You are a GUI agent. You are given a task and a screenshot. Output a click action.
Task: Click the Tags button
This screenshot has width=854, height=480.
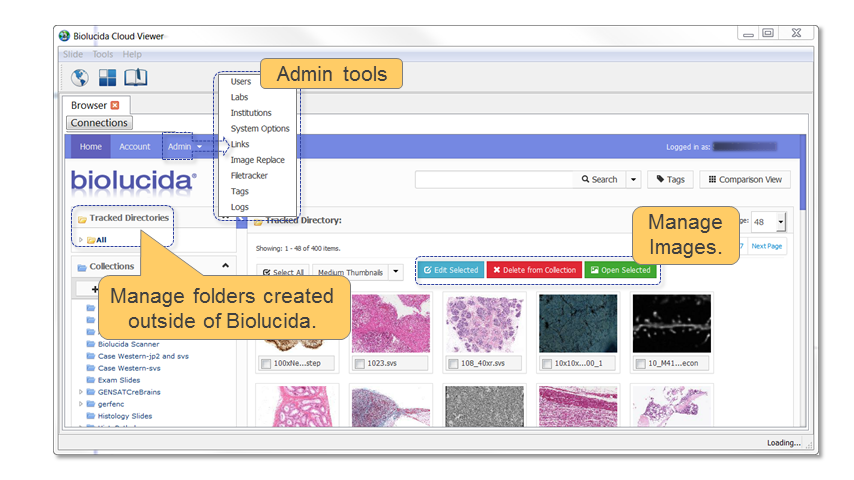point(670,179)
